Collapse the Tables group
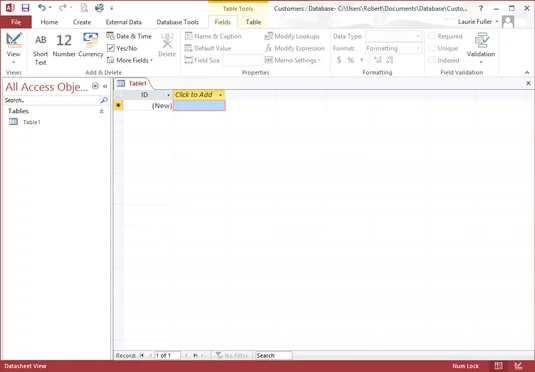Screen dimensions: 535x372 click(101, 111)
